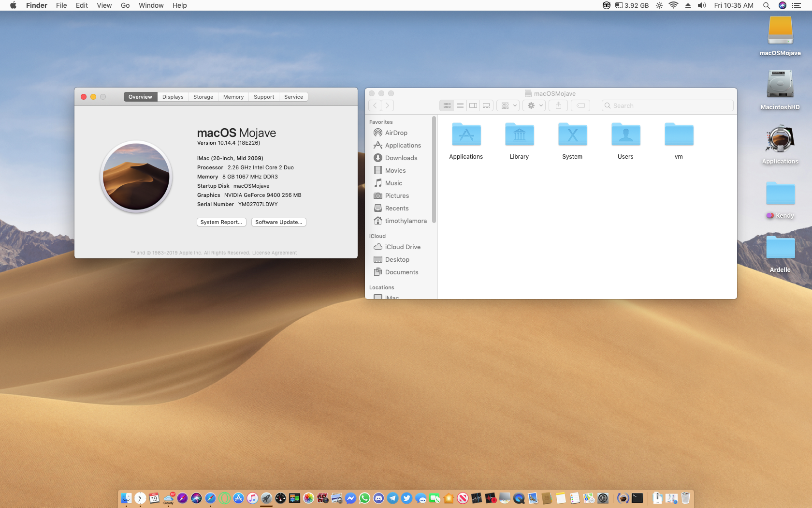Open AirDrop in the Finder sidebar

coord(396,133)
